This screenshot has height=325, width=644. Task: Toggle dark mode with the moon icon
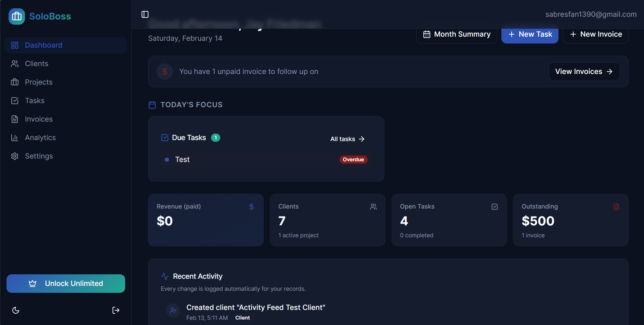(x=16, y=310)
